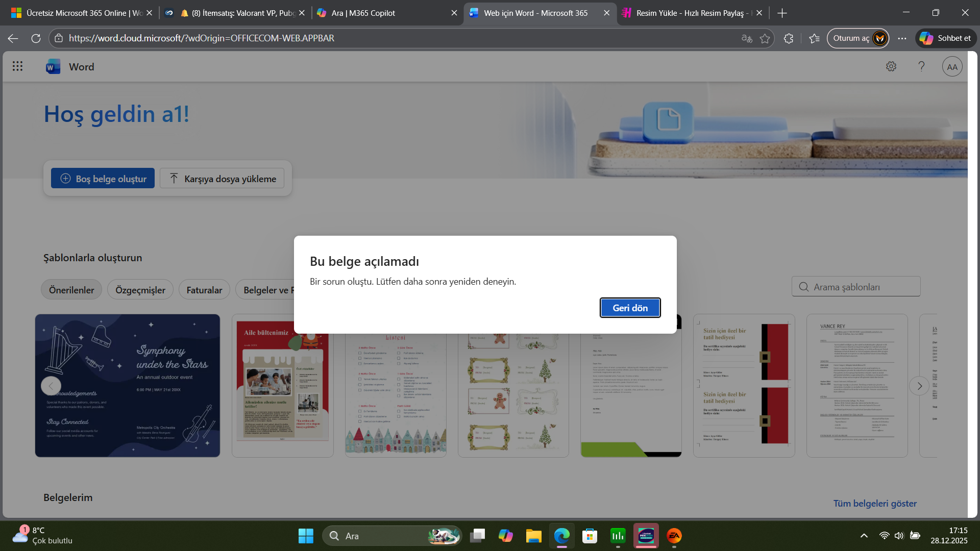The height and width of the screenshot is (551, 980).
Task: Open the Sizin için özel bir tatil hediyesi template
Action: click(x=744, y=386)
